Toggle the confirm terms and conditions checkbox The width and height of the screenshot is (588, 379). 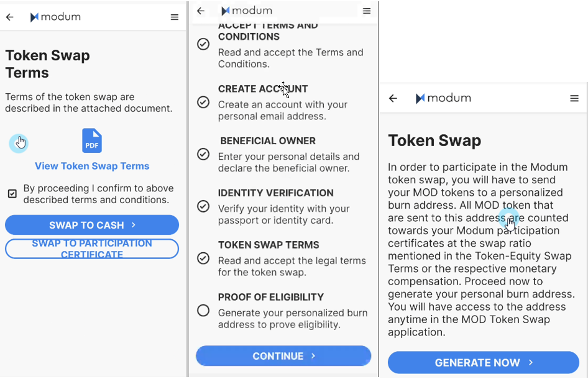click(12, 193)
